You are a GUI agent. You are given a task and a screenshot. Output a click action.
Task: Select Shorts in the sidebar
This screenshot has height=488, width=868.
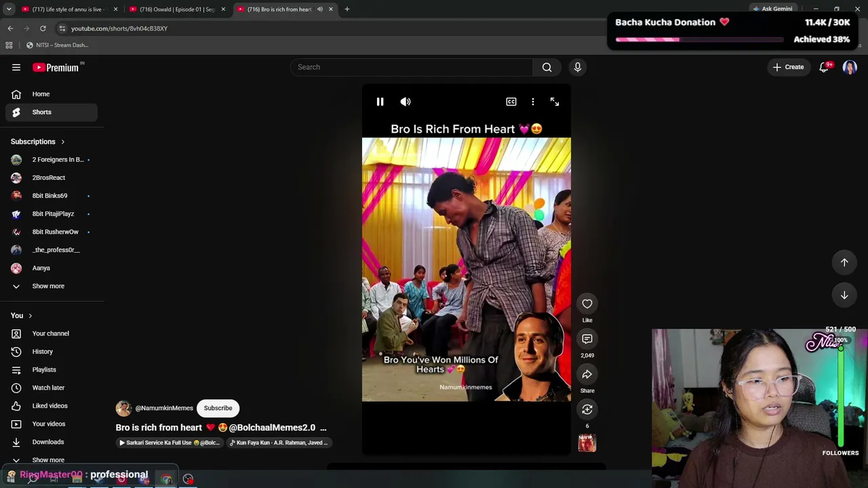pos(52,112)
